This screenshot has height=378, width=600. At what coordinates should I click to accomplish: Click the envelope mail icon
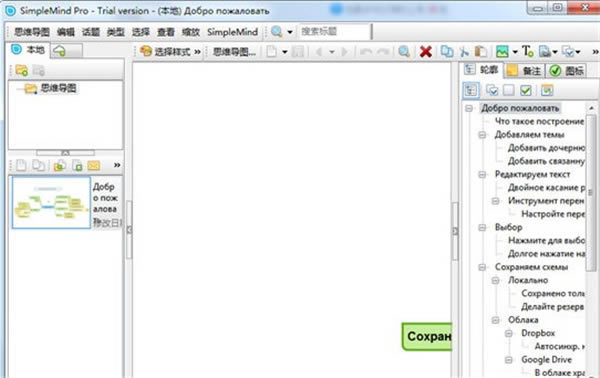tap(94, 166)
